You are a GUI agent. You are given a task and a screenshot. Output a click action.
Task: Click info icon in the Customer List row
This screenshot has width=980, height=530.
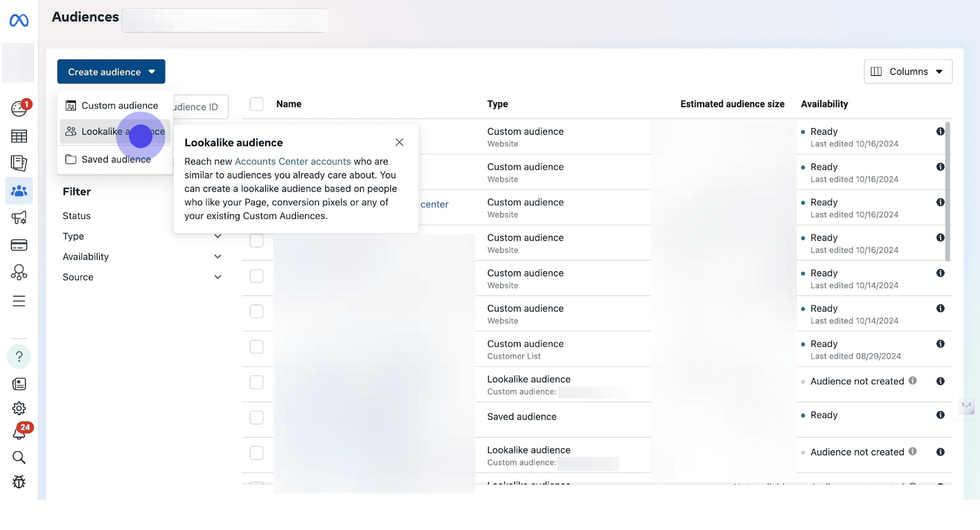[940, 344]
